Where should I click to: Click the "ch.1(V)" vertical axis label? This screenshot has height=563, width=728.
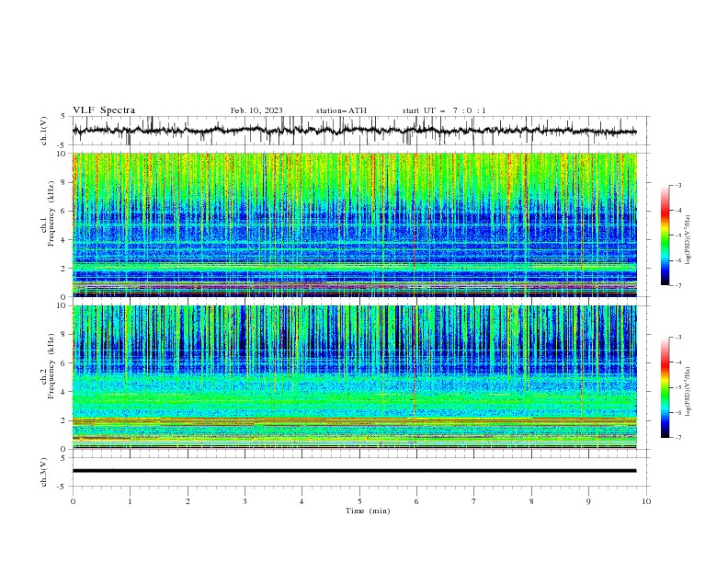click(44, 131)
